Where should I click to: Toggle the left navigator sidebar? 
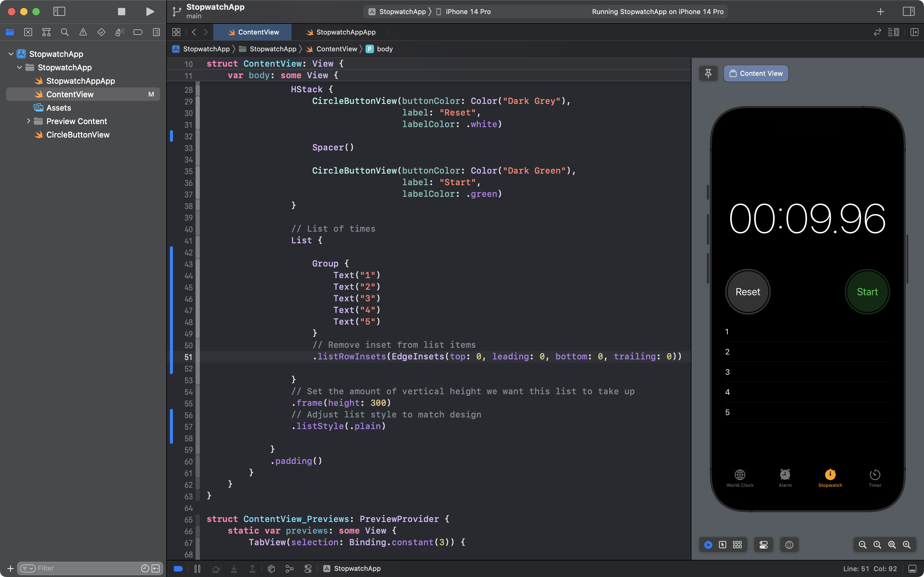[x=59, y=11]
